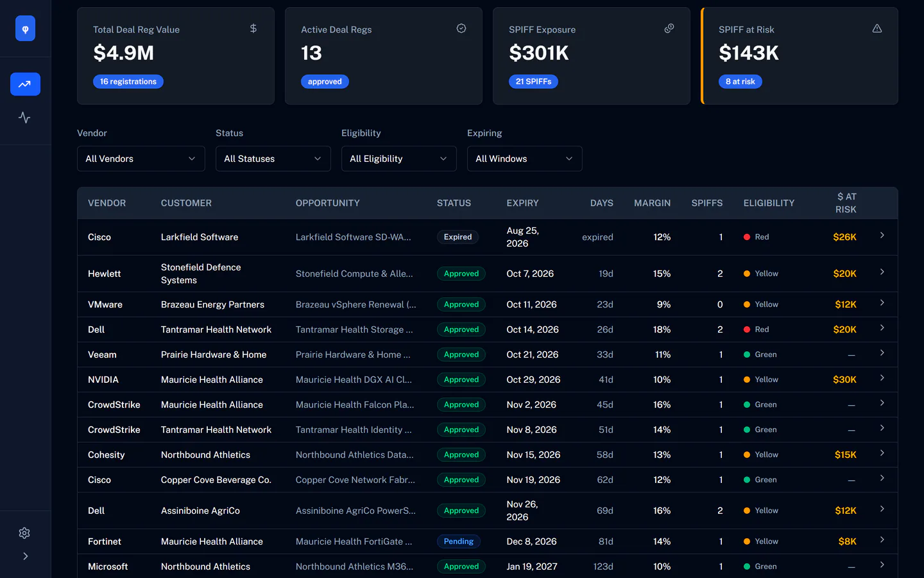Click the warning triangle on SPIFF at Risk
The width and height of the screenshot is (924, 578).
pos(877,28)
